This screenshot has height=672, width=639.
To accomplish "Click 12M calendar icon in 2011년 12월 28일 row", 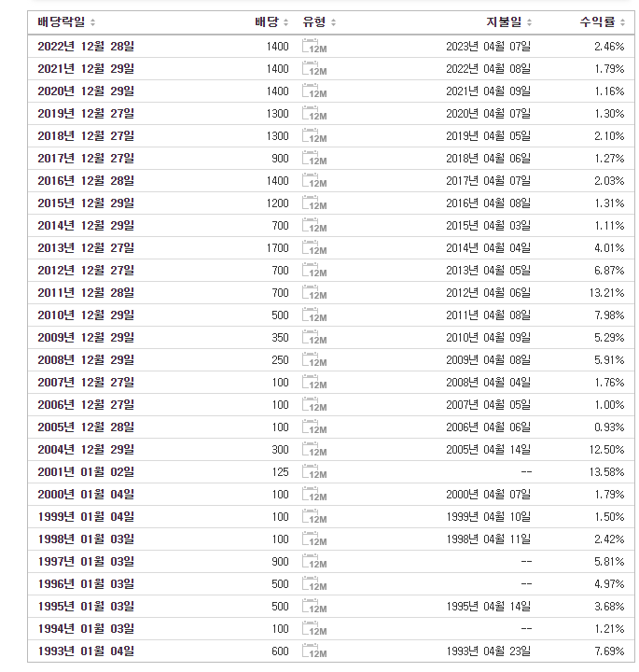I will click(314, 293).
